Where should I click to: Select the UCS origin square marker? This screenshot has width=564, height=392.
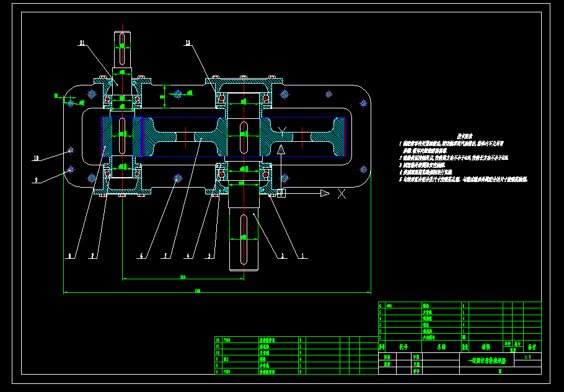coord(281,193)
